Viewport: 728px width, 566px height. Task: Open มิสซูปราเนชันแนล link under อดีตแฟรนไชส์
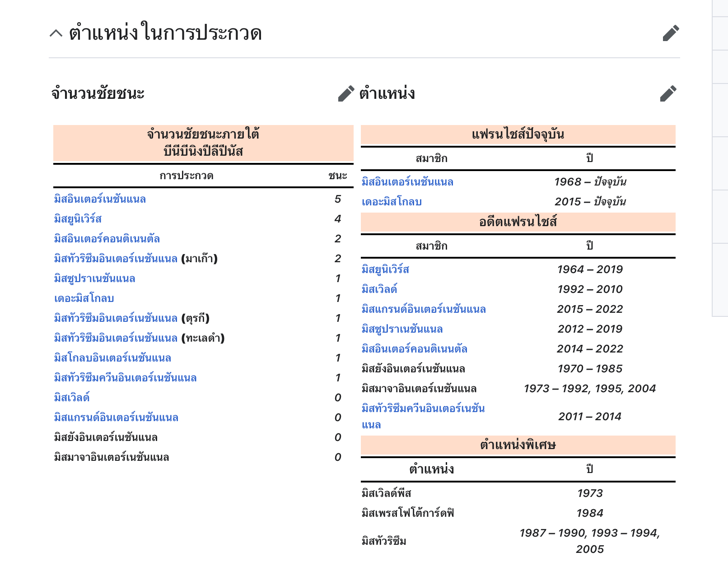click(402, 329)
